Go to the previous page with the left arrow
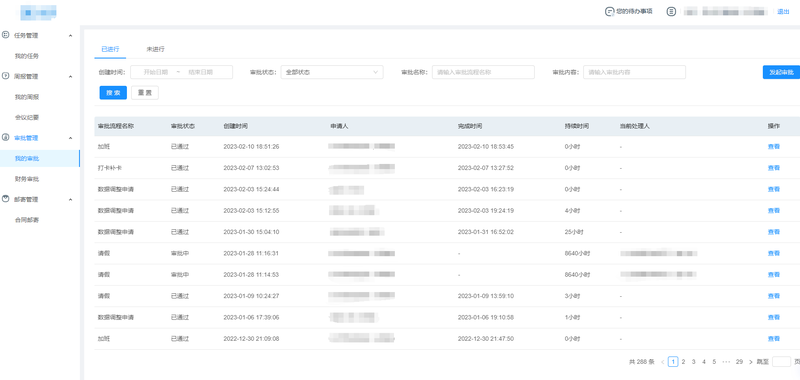800x380 pixels. tap(662, 362)
